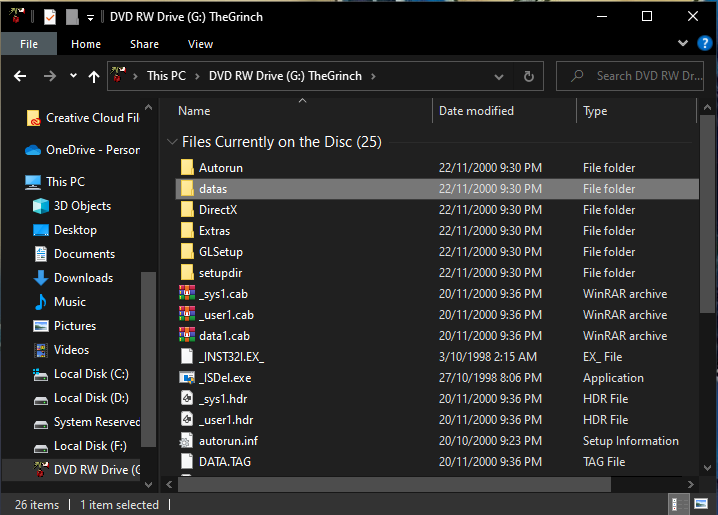Click the Search DVD RW Drive box
The width and height of the screenshot is (718, 515).
click(630, 76)
